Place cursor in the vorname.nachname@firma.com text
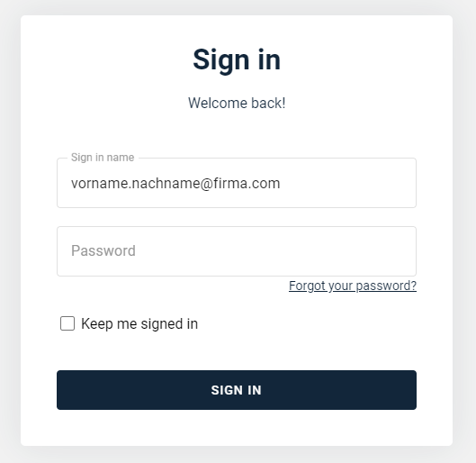The image size is (476, 463). tap(175, 184)
